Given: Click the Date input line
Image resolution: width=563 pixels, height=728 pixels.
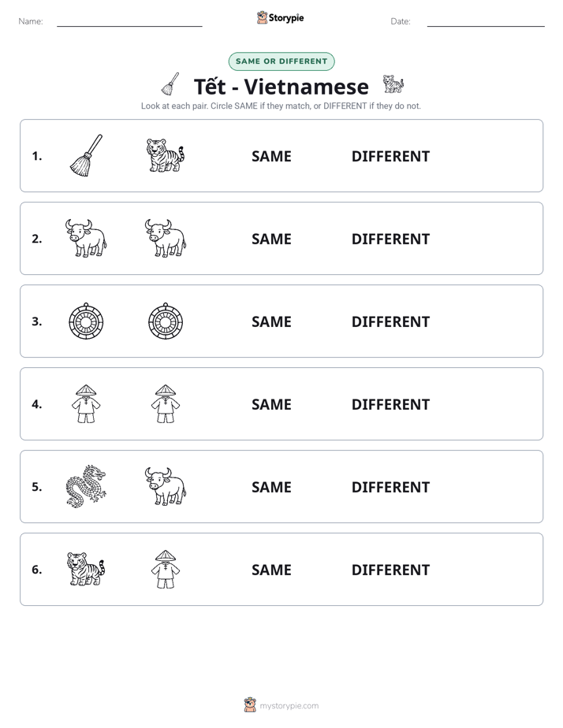Looking at the screenshot, I should click(486, 21).
